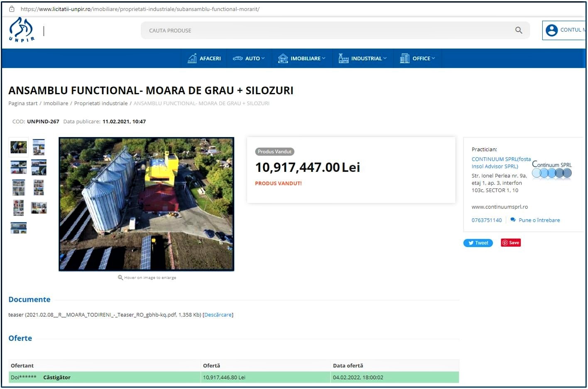The width and height of the screenshot is (588, 389).
Task: Expand the IMOBILIARE dropdown chevron
Action: [x=323, y=59]
